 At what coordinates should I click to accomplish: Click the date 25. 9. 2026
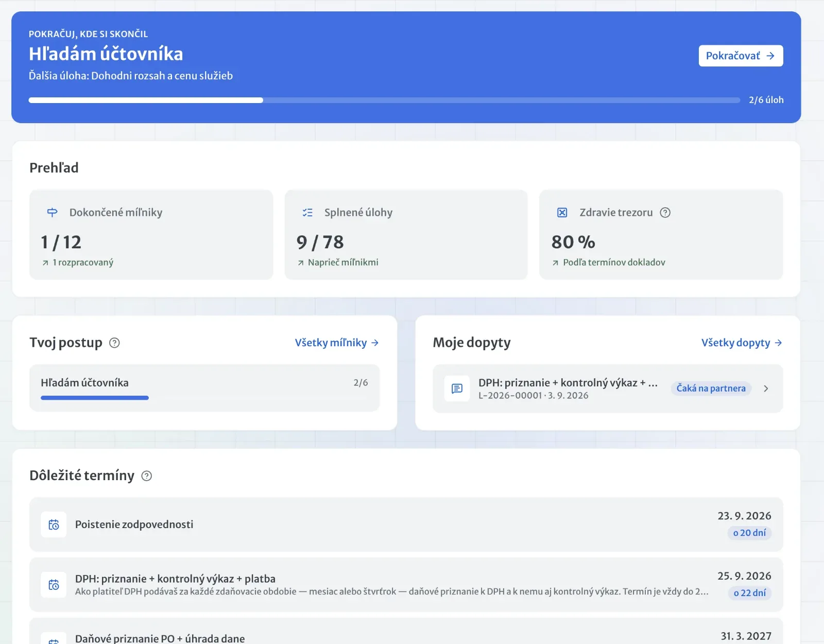pos(744,576)
